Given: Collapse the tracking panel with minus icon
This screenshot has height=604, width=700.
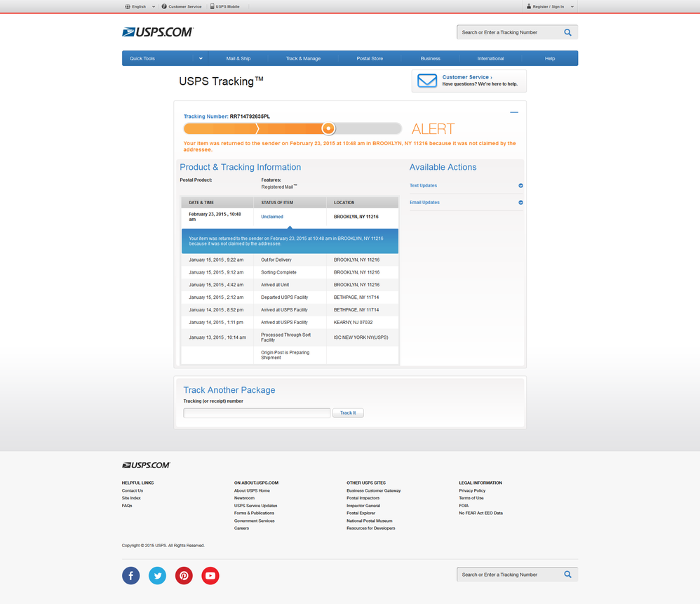Looking at the screenshot, I should coord(514,112).
